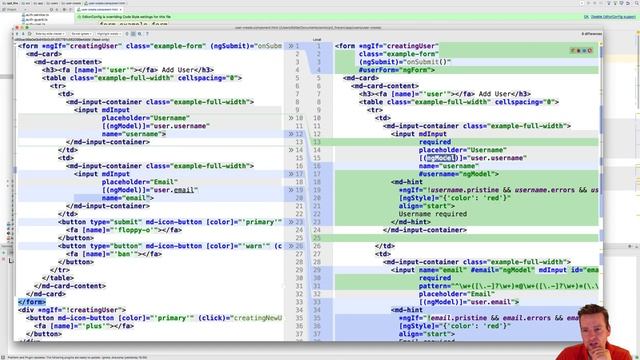Click the search magnifier icon at top right
The width and height of the screenshot is (640, 360).
coord(636,3)
